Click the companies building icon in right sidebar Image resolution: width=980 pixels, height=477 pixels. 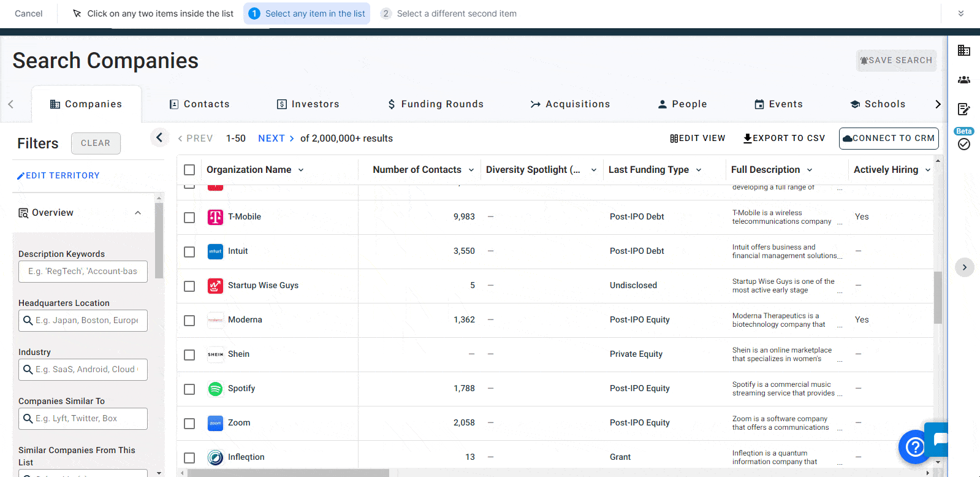click(x=964, y=50)
